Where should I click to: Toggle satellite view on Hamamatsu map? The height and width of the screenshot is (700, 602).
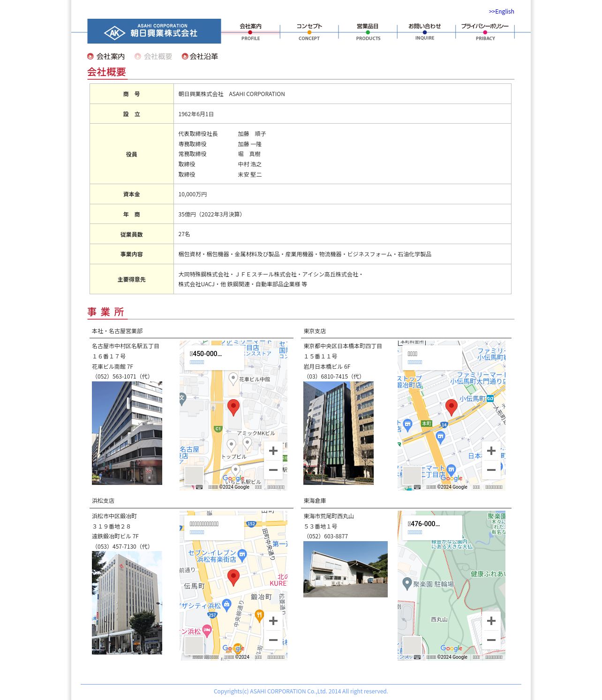pyautogui.click(x=194, y=645)
